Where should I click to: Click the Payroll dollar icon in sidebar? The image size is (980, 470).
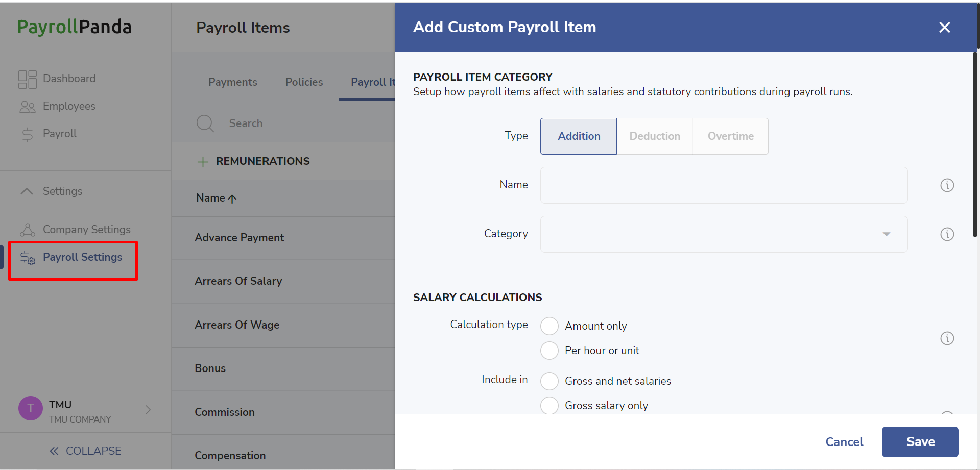tap(28, 134)
